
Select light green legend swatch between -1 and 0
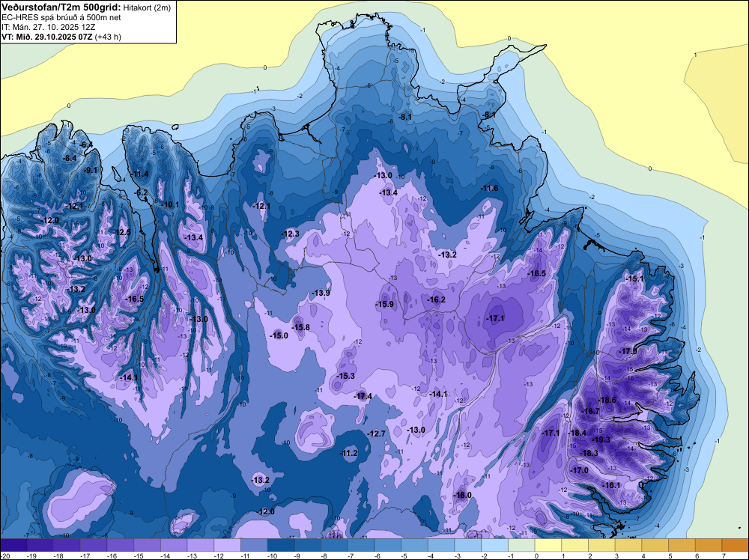521,545
